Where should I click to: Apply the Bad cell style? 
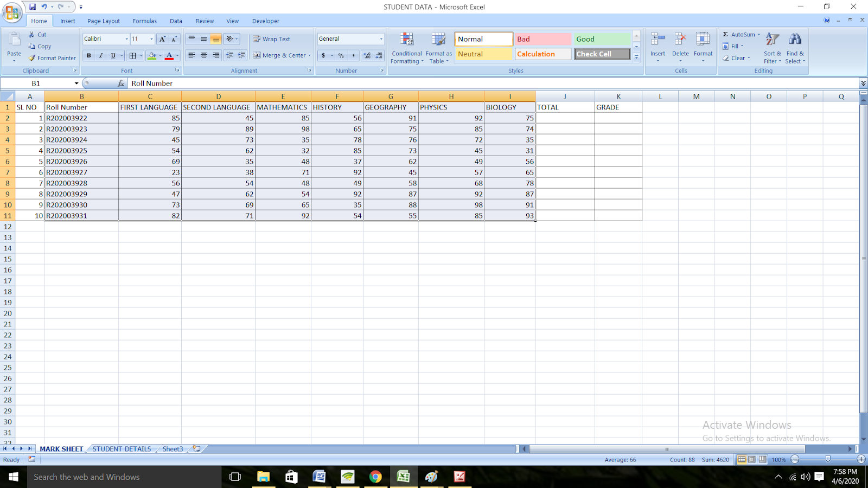point(542,38)
